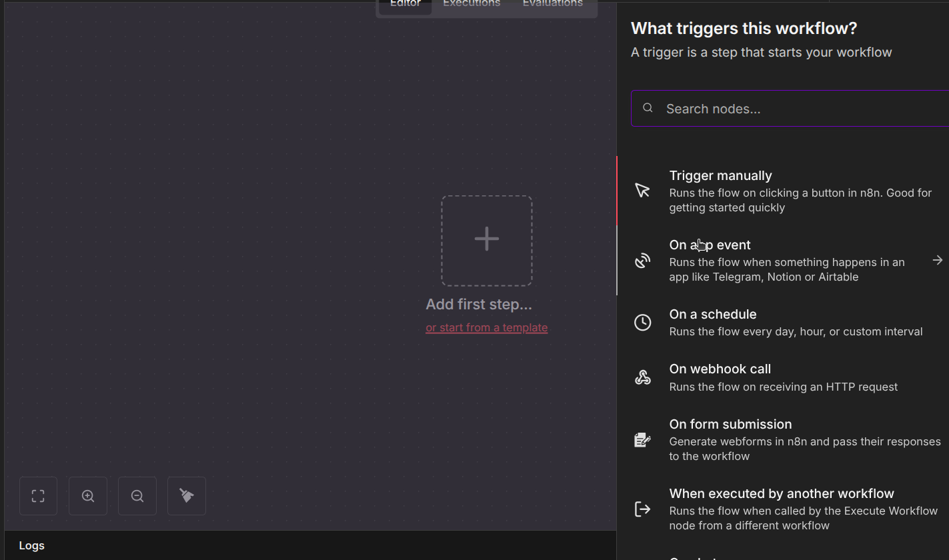Click the fit-to-view canvas icon
This screenshot has height=560, width=949.
[38, 496]
